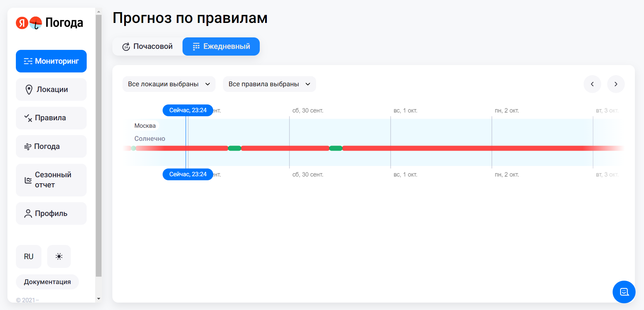The width and height of the screenshot is (644, 310).
Task: Click the umbrella weather logo icon
Action: pyautogui.click(x=35, y=23)
